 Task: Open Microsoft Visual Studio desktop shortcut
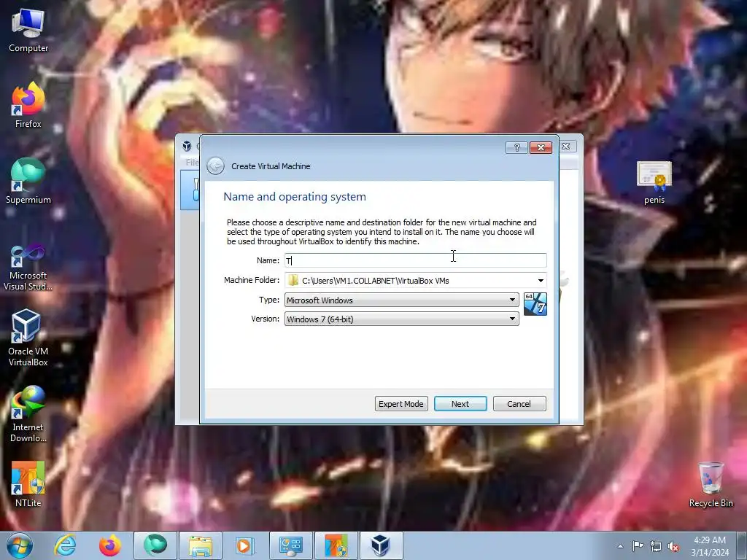[28, 267]
